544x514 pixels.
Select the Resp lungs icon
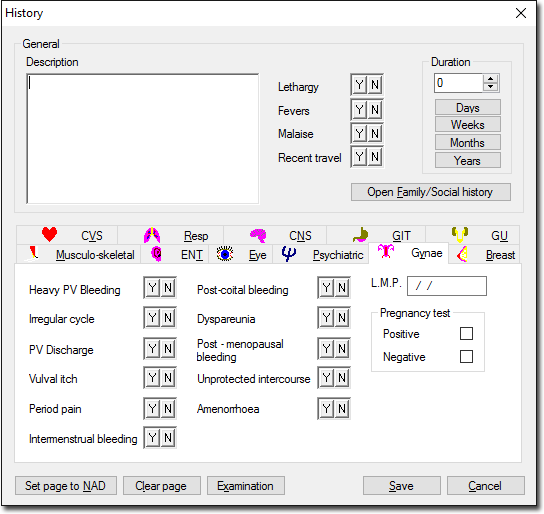(152, 235)
